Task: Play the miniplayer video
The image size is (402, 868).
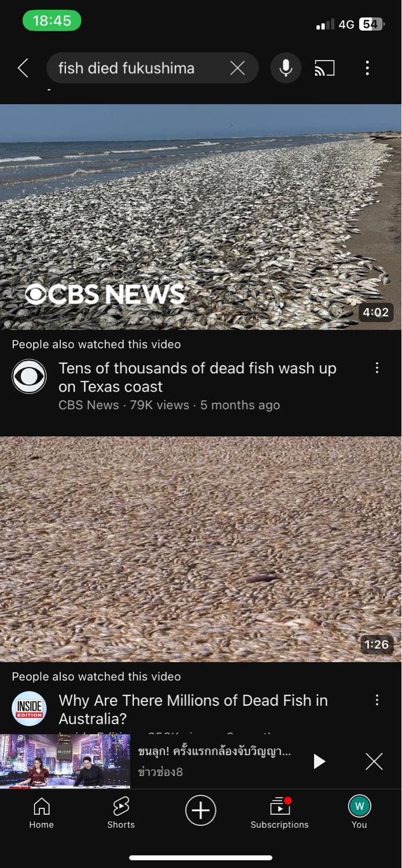Action: pos(319,762)
